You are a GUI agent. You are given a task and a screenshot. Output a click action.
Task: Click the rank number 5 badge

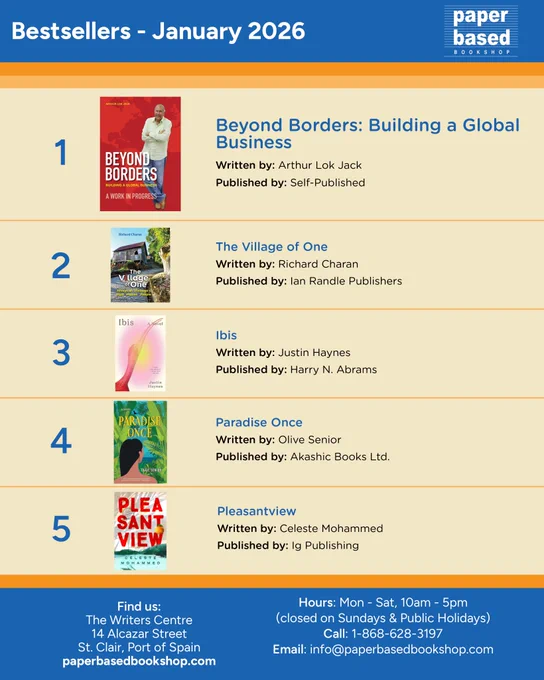tap(61, 529)
